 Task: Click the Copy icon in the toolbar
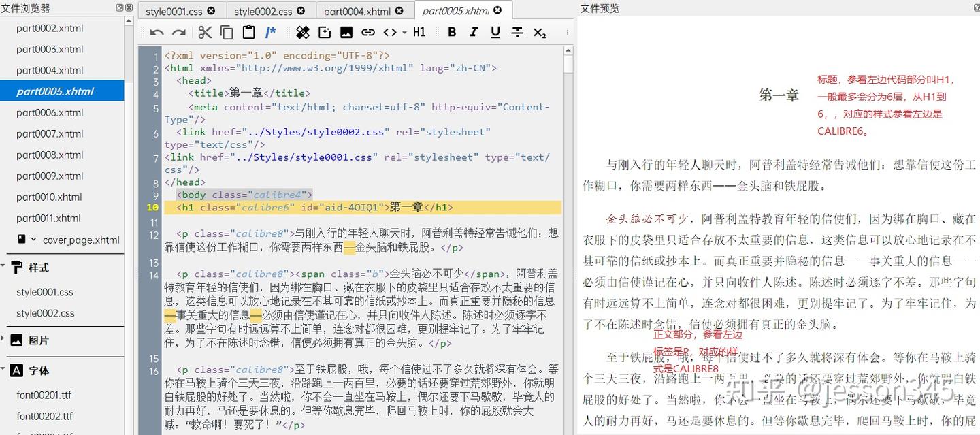(226, 32)
